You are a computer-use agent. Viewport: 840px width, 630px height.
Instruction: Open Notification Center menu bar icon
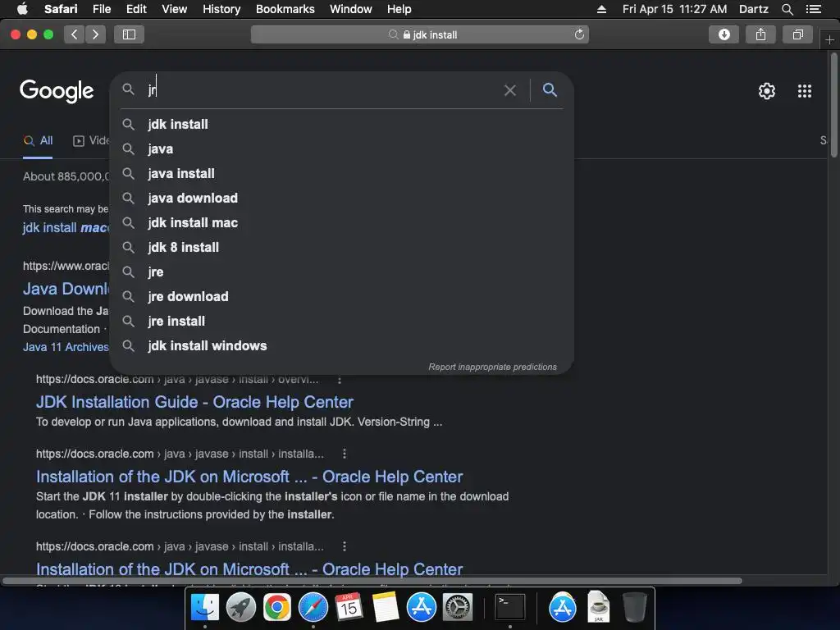click(813, 9)
